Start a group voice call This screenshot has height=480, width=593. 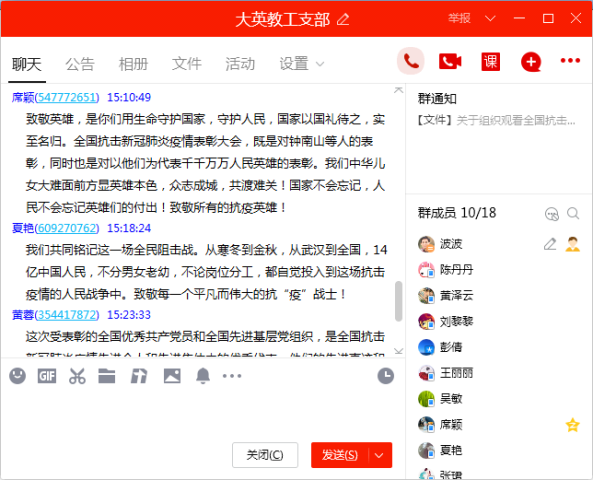(x=411, y=61)
